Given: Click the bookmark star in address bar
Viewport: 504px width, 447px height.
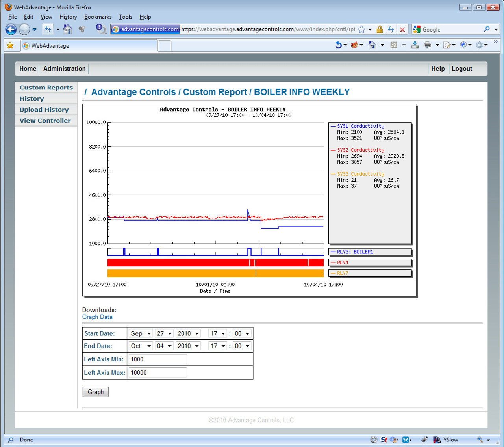Looking at the screenshot, I should (361, 29).
